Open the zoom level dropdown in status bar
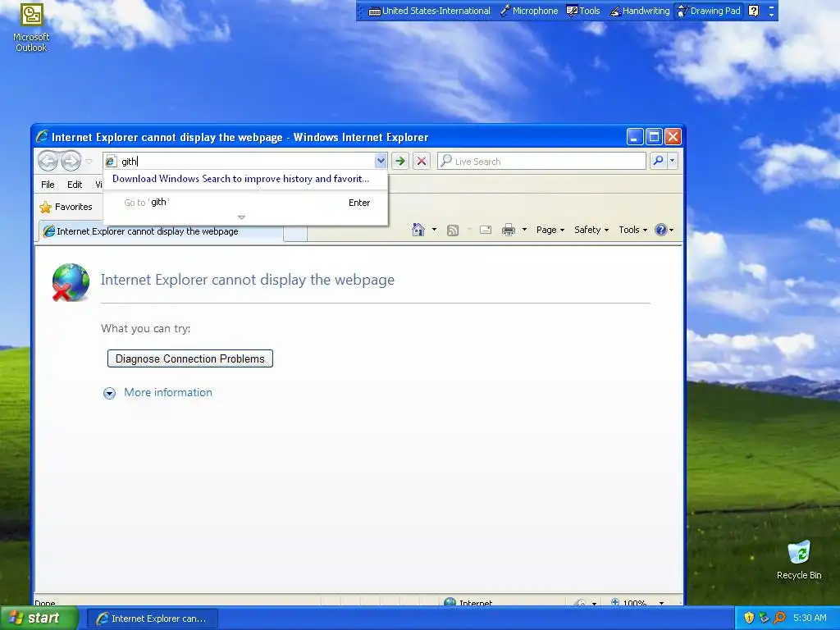Viewport: 840px width, 630px height. (x=662, y=603)
